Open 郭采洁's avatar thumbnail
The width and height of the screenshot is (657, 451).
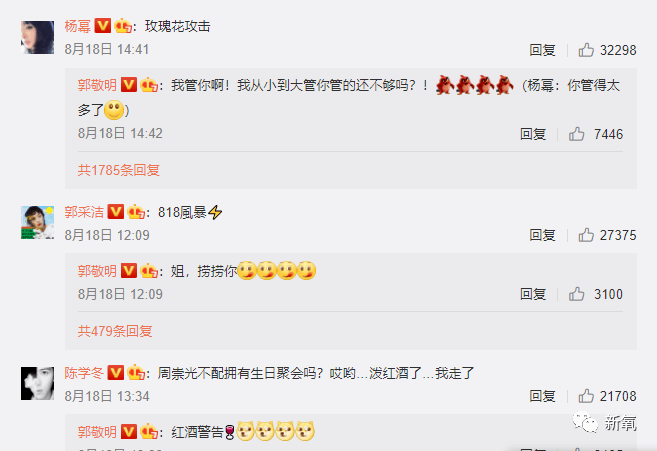click(38, 223)
